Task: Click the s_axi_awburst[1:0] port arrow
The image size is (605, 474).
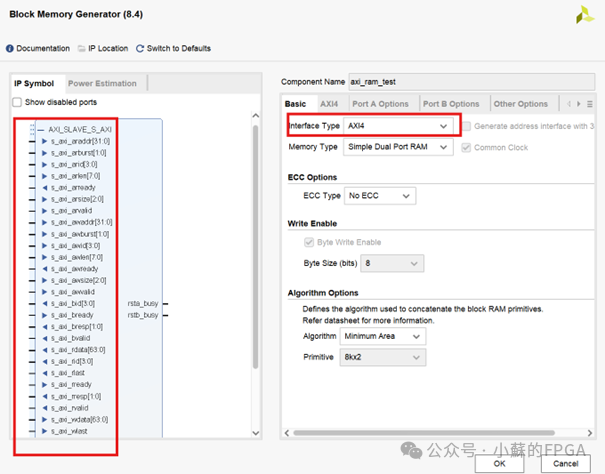Action: [x=44, y=234]
